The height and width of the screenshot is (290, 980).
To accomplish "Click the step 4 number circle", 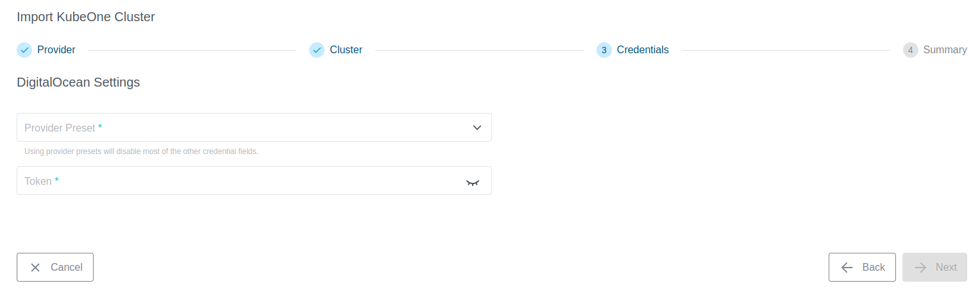I will [x=910, y=50].
